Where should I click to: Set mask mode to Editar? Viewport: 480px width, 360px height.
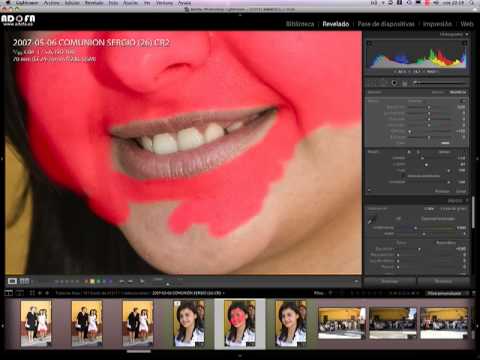point(458,92)
